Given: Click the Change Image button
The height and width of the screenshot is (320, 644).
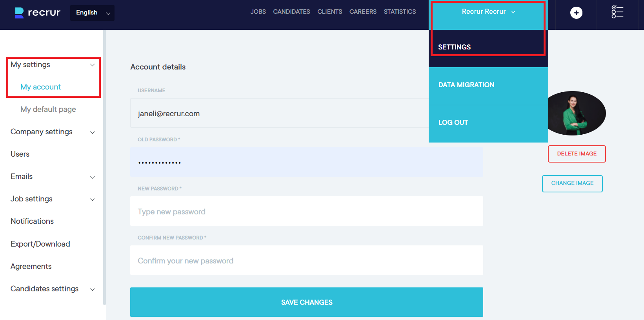Looking at the screenshot, I should [x=572, y=183].
